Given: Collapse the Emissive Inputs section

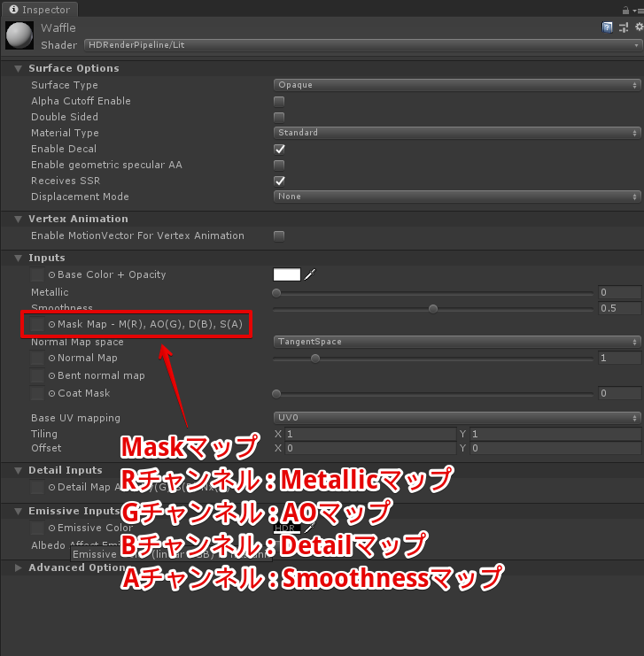Looking at the screenshot, I should pyautogui.click(x=18, y=511).
